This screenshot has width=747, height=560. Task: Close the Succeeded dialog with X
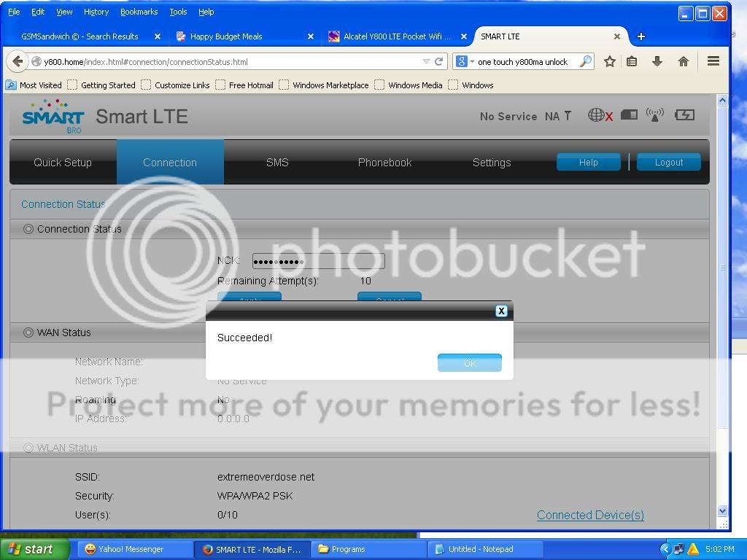pyautogui.click(x=501, y=311)
